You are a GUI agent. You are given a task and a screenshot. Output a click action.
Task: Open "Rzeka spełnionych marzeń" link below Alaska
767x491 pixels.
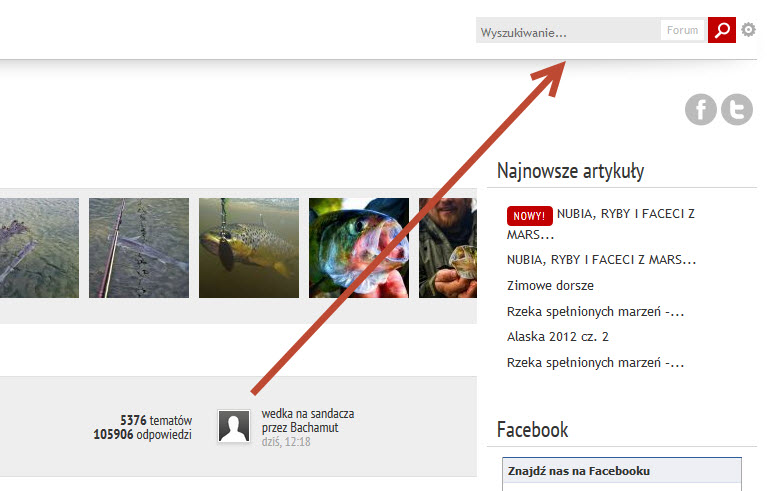(x=595, y=362)
